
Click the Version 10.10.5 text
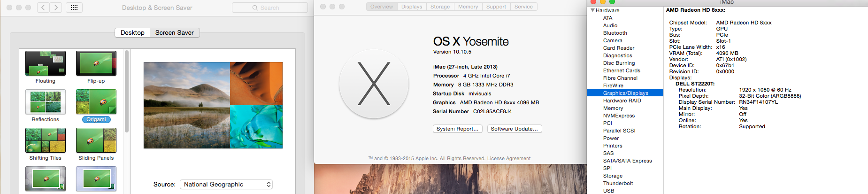point(452,52)
